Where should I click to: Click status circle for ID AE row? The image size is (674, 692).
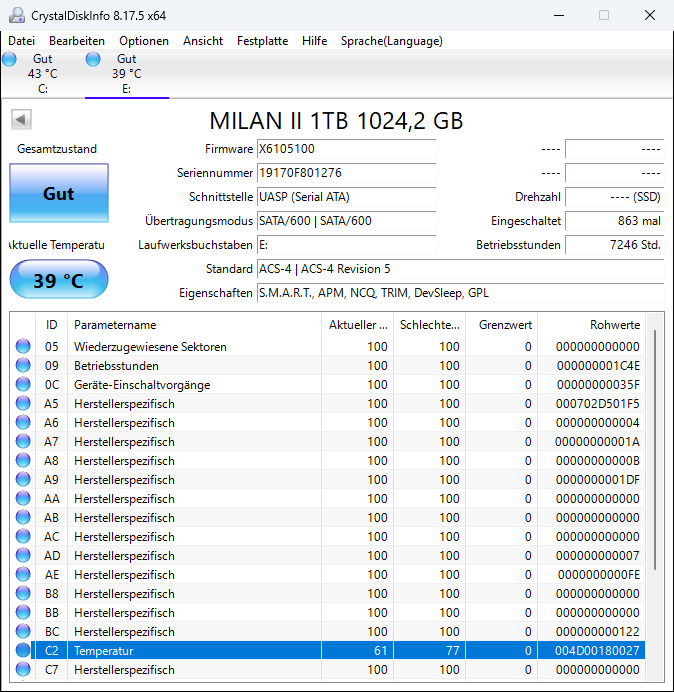coord(23,574)
